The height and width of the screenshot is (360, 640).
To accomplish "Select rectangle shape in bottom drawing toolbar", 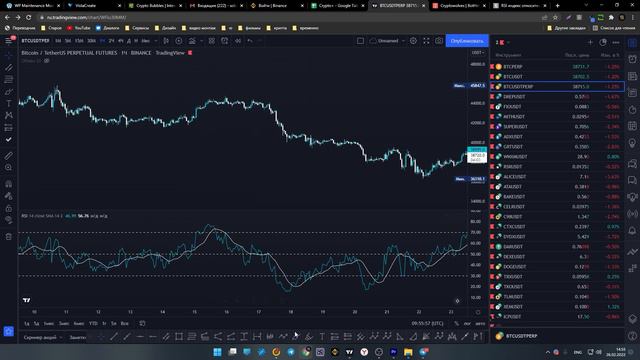I will (x=179, y=337).
